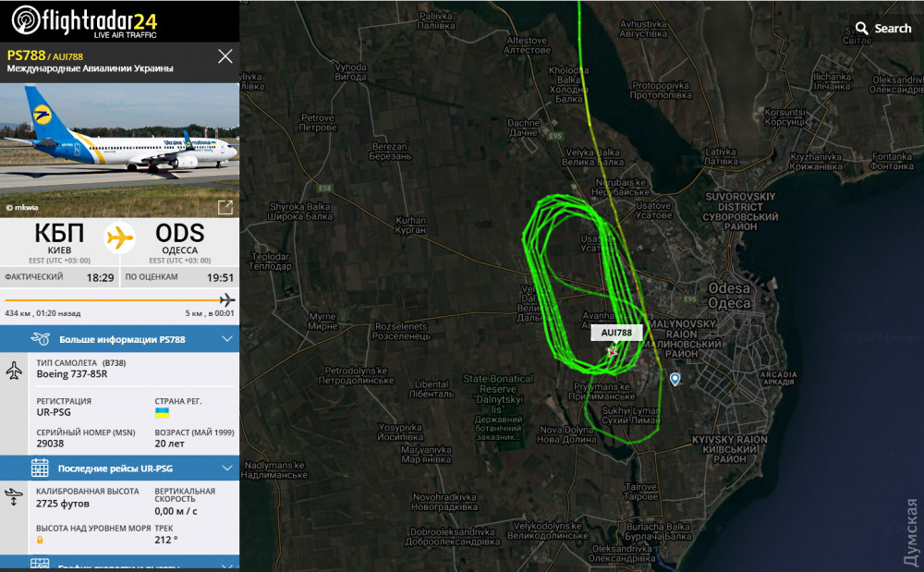
Task: Expand the speed and altitude graph section
Action: point(119,563)
